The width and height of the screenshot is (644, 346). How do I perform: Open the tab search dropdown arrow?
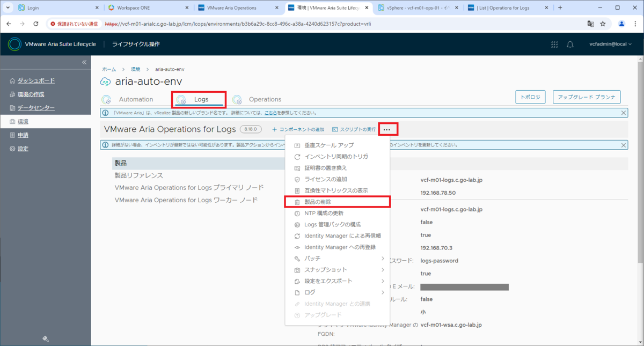(8, 8)
